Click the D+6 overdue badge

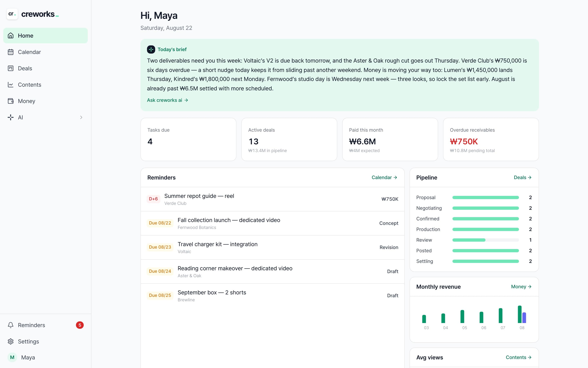pyautogui.click(x=153, y=199)
